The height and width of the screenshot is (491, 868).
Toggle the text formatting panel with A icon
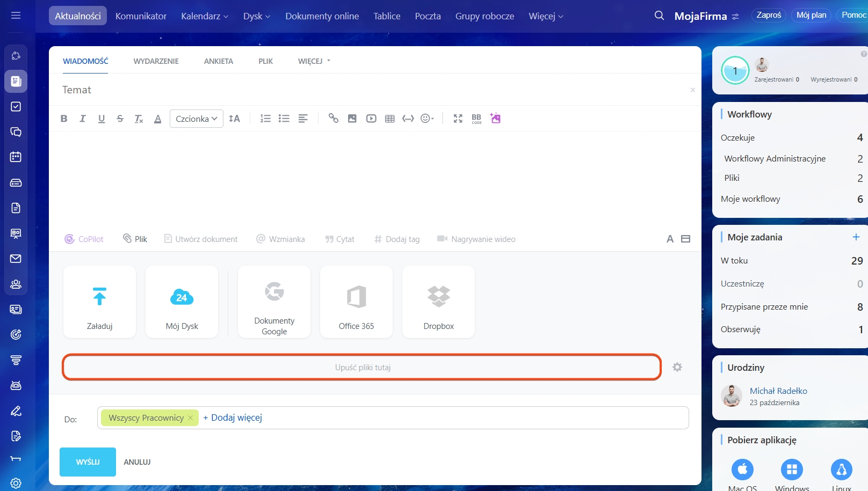click(x=670, y=239)
